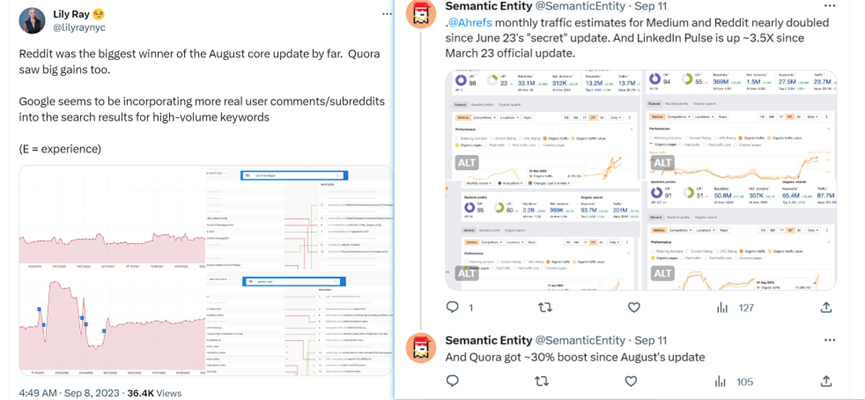Open the top-right Ahrefs screenshot image
The image size is (865, 400).
(x=741, y=124)
